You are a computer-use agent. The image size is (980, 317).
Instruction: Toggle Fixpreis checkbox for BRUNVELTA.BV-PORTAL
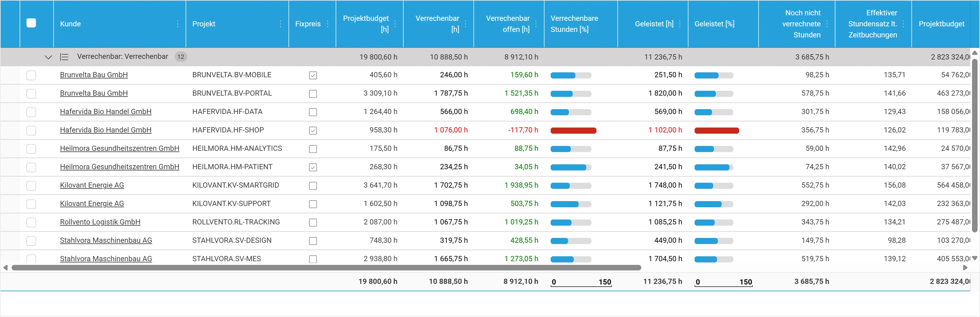[x=313, y=94]
